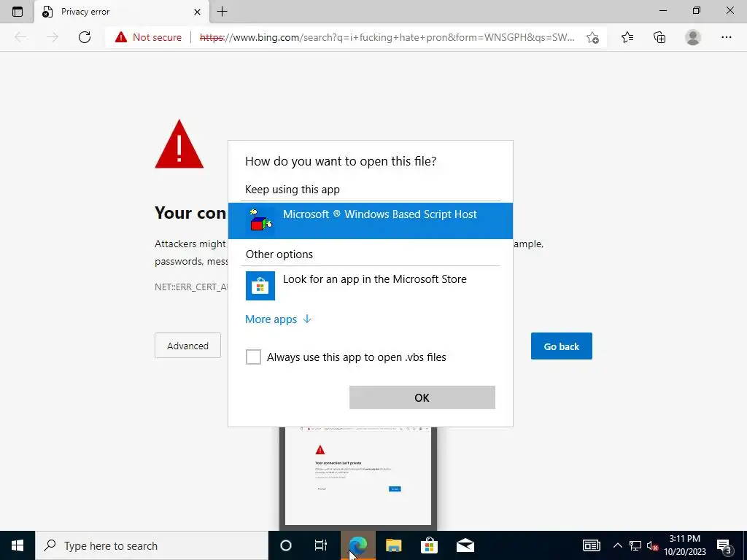Open Settings and more menu
Screen dimensions: 747x560
pos(726,37)
